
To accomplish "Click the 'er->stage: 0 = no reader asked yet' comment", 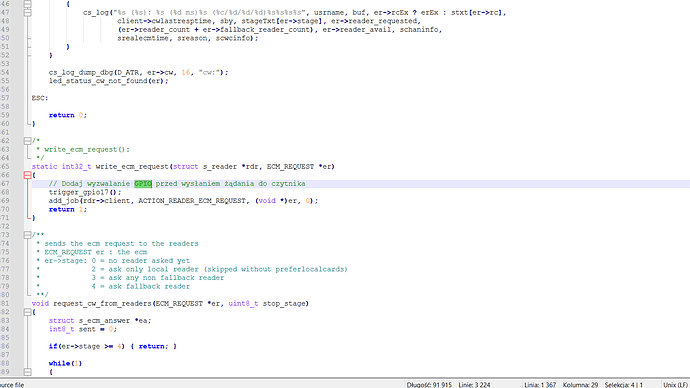I will [117, 261].
